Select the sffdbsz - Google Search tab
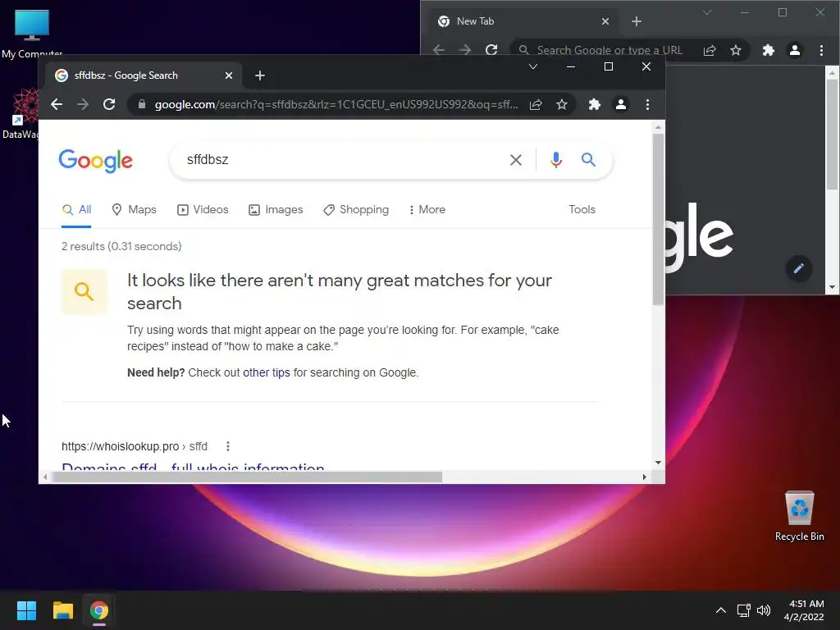Viewport: 840px width, 630px height. click(143, 75)
